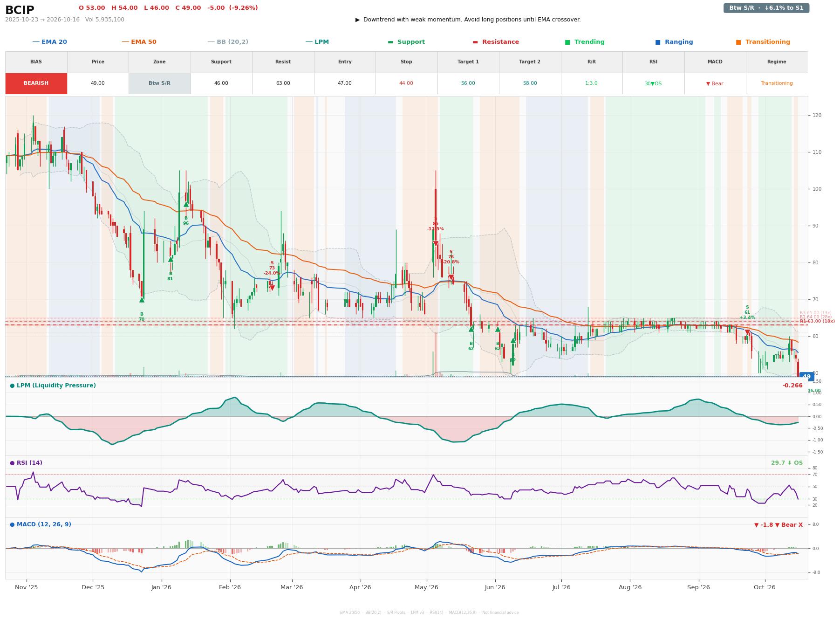Select the R:R value 1:3.0 cell
This screenshot has height=620, width=840.
click(592, 83)
